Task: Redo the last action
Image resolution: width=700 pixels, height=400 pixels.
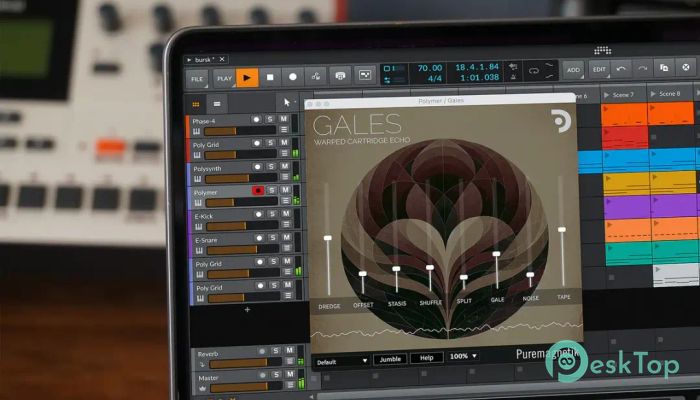Action: pyautogui.click(x=642, y=68)
